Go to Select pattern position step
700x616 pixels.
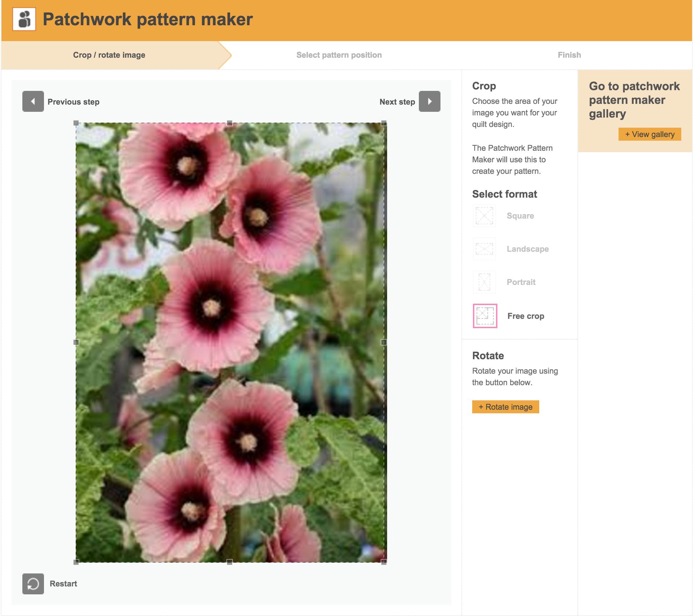pos(339,55)
